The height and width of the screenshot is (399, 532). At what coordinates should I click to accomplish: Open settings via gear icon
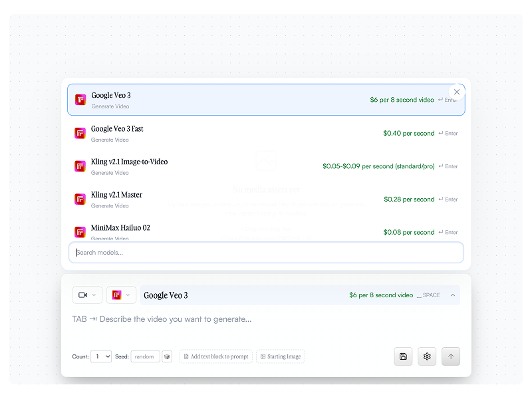point(427,356)
